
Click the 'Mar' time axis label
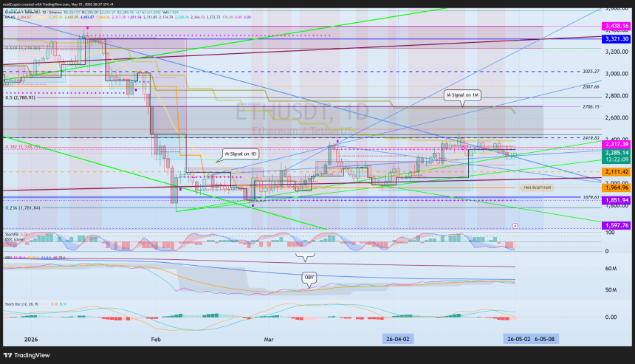269,340
